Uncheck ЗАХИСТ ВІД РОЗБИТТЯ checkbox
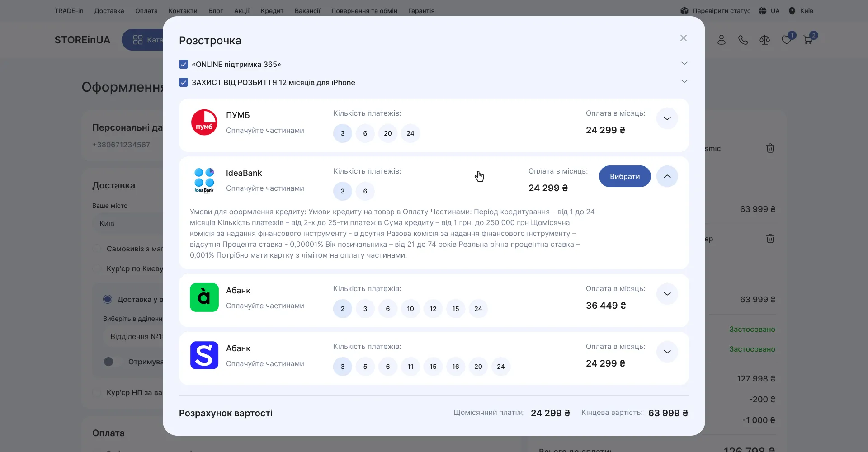The image size is (868, 452). (x=184, y=82)
